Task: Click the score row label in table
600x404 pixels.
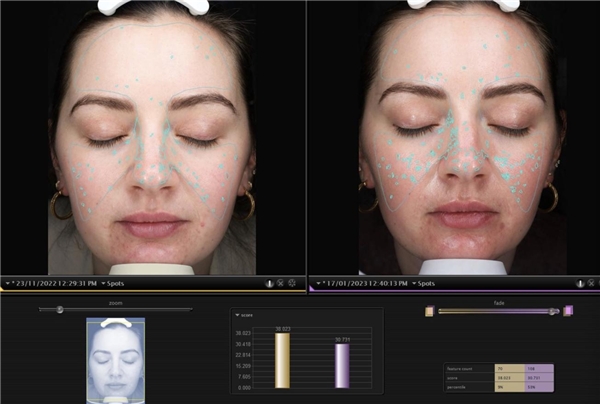Action: click(452, 378)
